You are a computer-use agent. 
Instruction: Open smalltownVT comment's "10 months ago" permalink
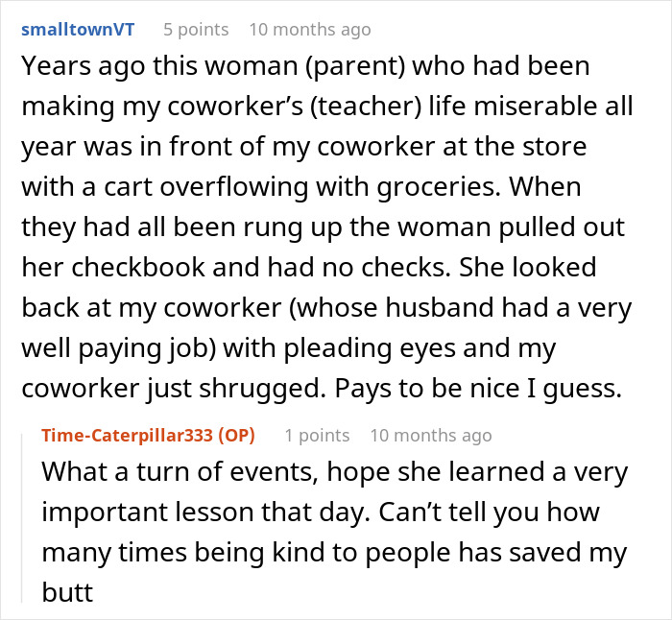click(309, 30)
